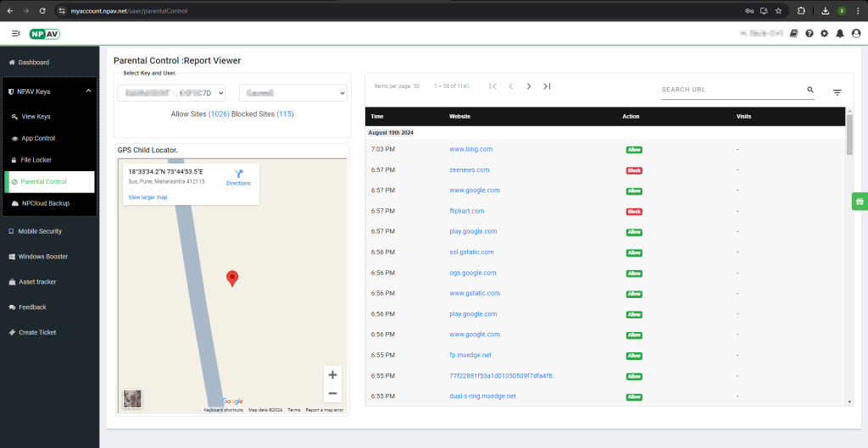
Task: Open the notifications bell icon
Action: click(x=839, y=34)
